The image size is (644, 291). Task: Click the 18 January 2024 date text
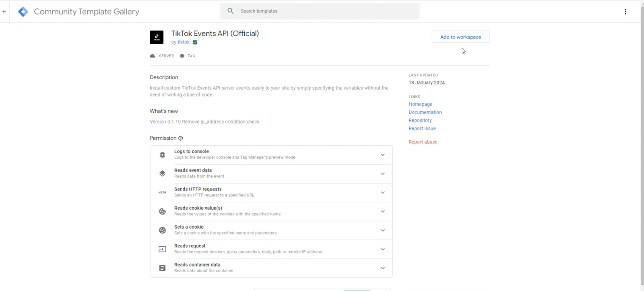click(x=427, y=83)
